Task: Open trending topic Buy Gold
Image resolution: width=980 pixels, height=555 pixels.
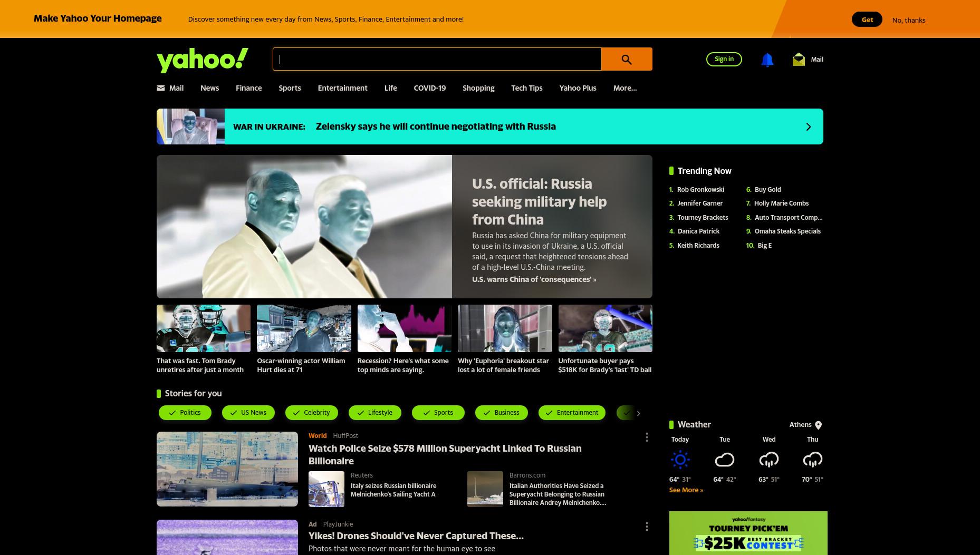Action: tap(768, 189)
